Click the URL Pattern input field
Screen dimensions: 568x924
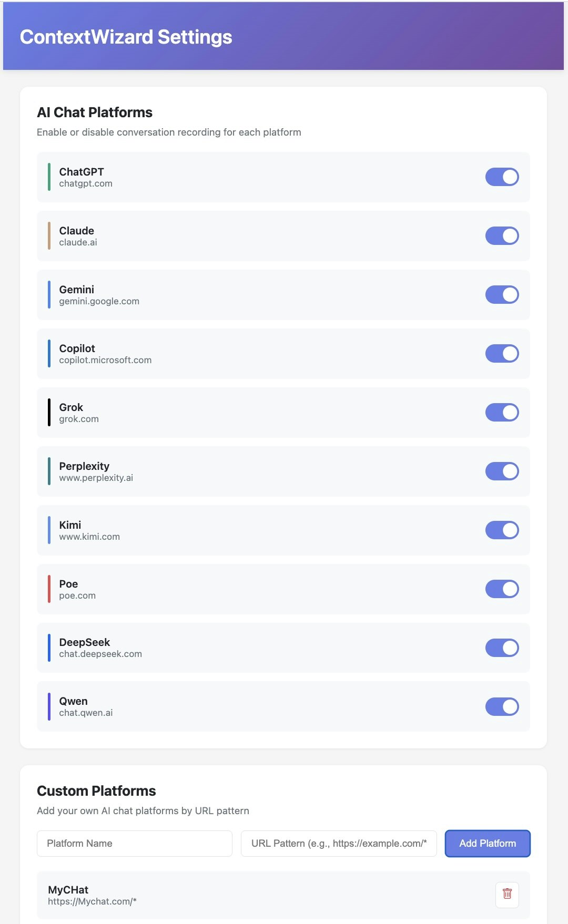coord(338,843)
